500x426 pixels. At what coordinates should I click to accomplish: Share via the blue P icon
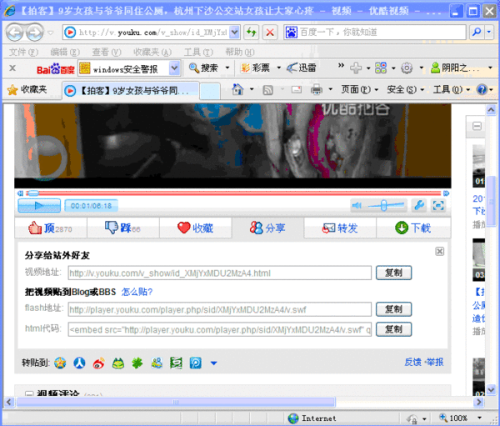point(195,363)
